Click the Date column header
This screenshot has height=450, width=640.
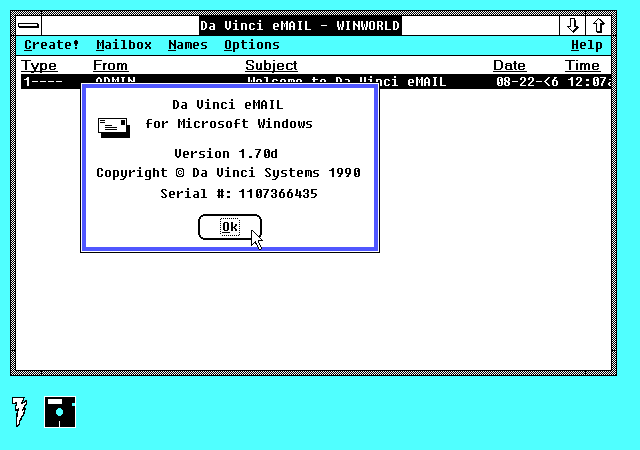click(x=509, y=65)
